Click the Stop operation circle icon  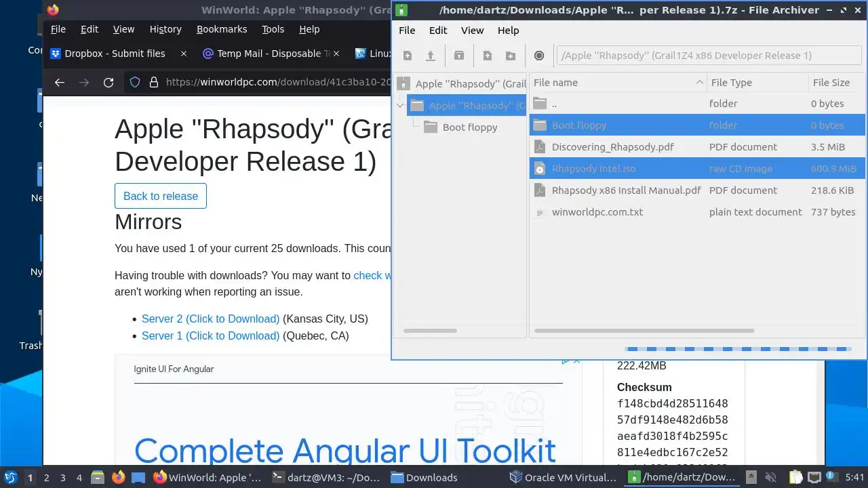(539, 56)
